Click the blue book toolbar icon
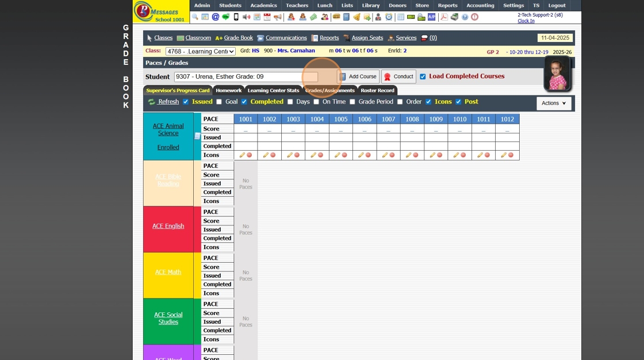 pyautogui.click(x=346, y=17)
